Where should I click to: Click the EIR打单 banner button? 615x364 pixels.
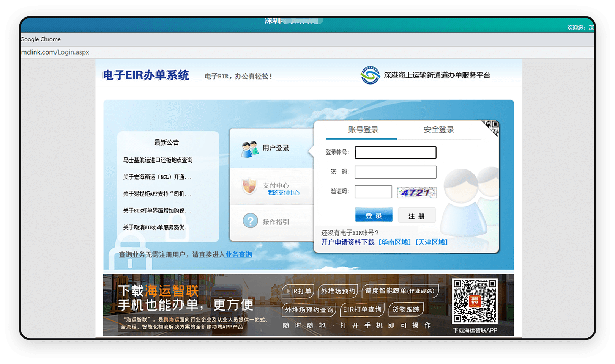pyautogui.click(x=298, y=291)
